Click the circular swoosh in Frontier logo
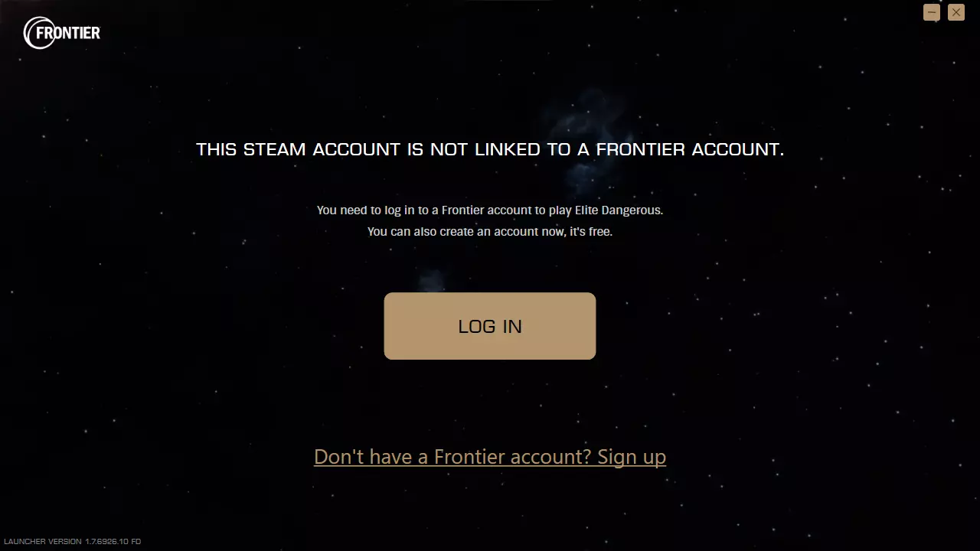980x551 pixels. [x=38, y=33]
